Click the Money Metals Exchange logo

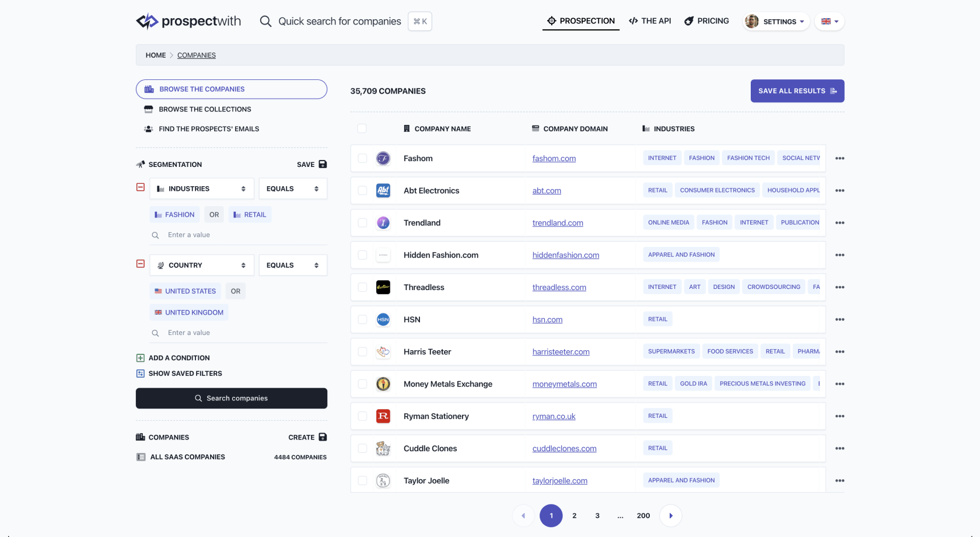coord(383,383)
